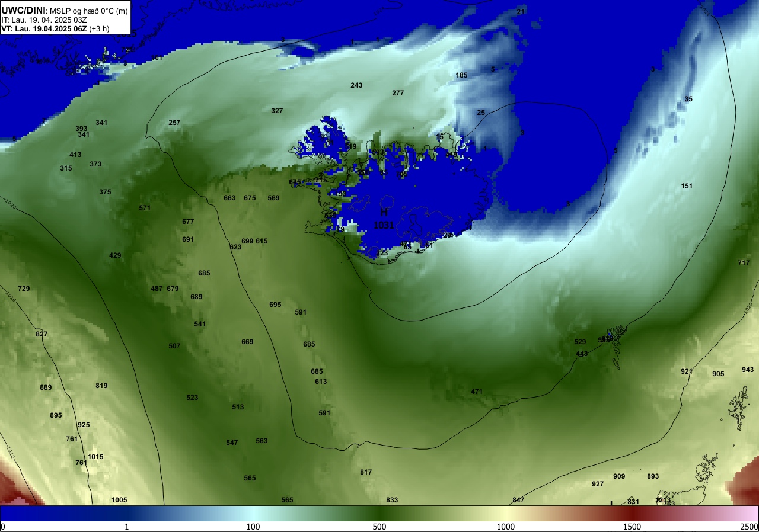
Task: Click the 327 height value
Action: coord(277,111)
